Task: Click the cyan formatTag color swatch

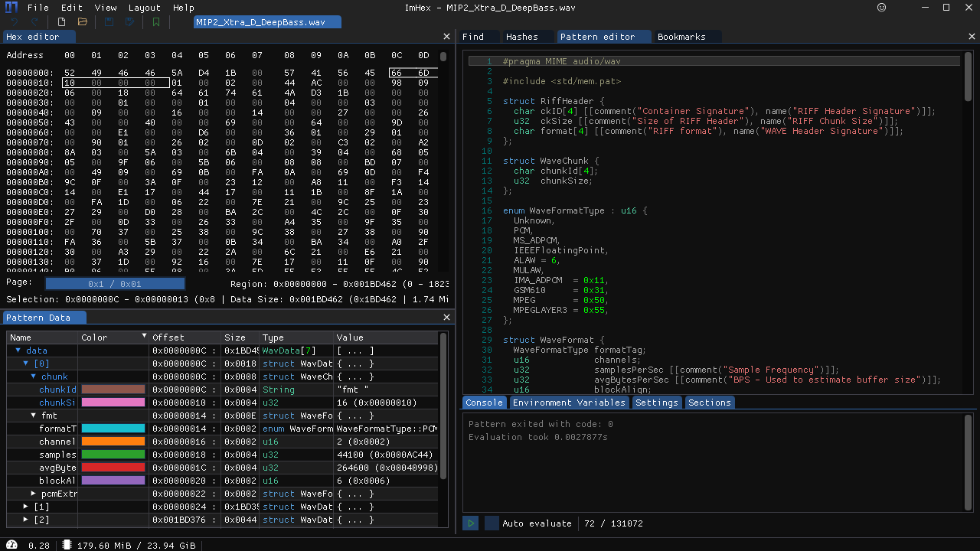Action: point(113,429)
